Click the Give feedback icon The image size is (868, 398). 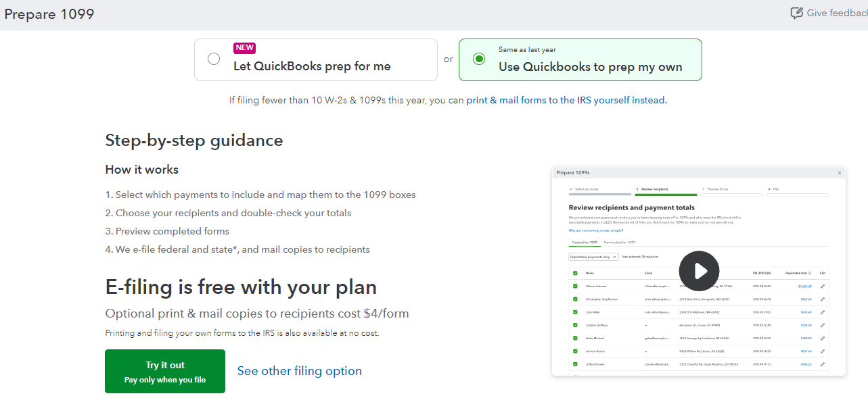click(x=797, y=12)
